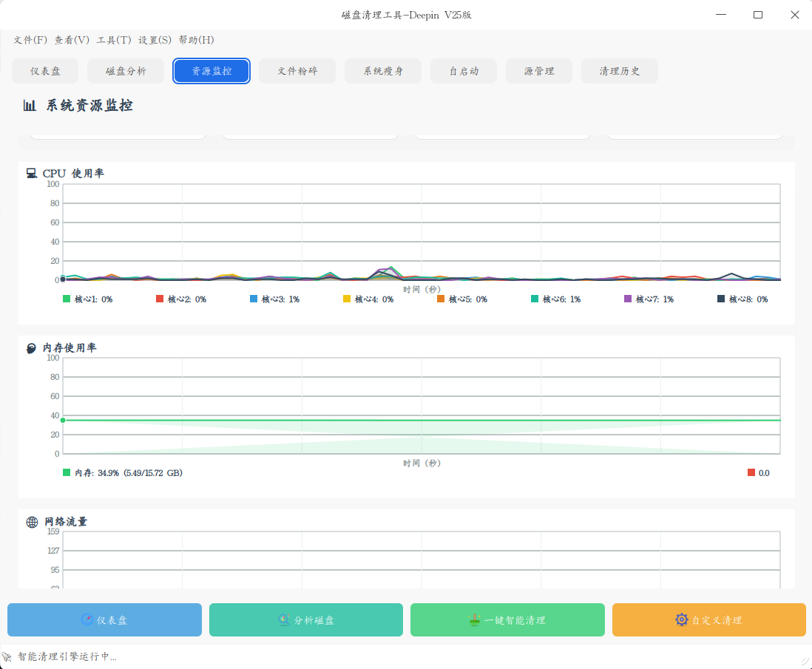The image size is (812, 669).
Task: Minimize the 磁盘清理工具 window
Action: pos(721,15)
